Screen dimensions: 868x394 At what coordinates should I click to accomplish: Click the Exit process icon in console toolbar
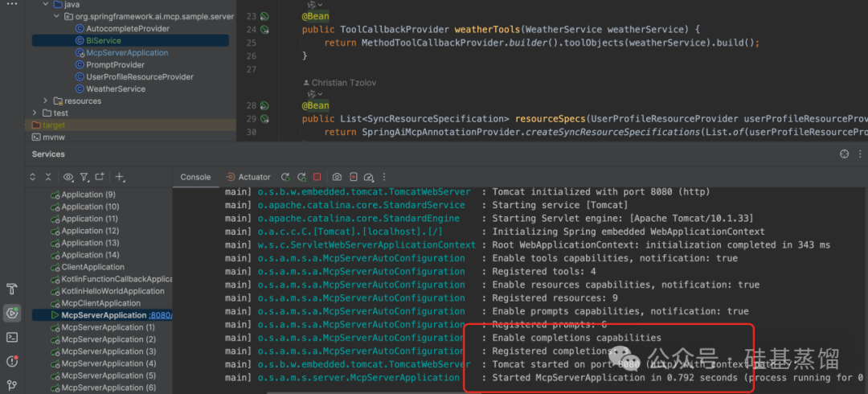353,177
